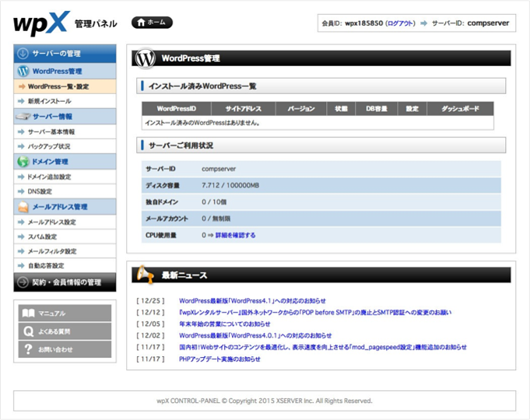The width and height of the screenshot is (530, 420).
Task: Open the 年末年始の営業 news item
Action: (x=224, y=324)
